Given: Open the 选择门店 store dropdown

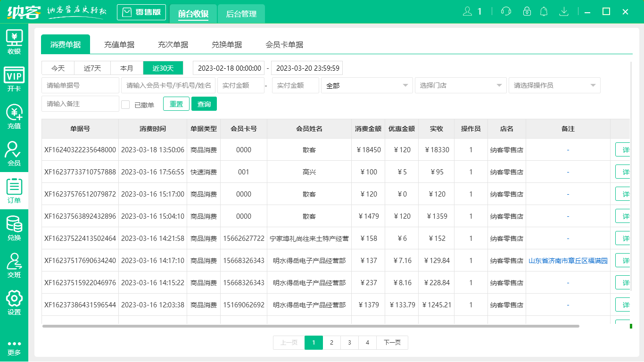Looking at the screenshot, I should point(460,85).
